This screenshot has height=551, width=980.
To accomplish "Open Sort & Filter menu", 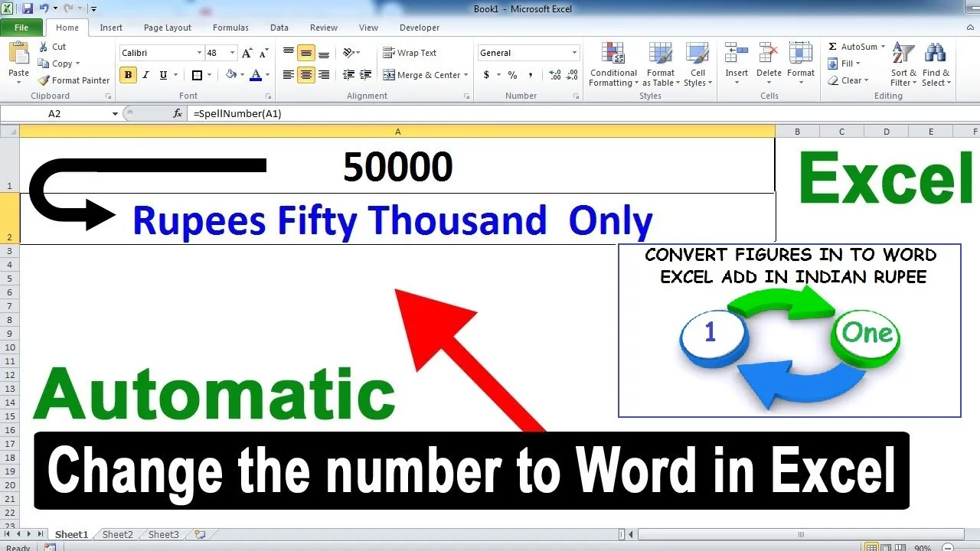I will click(903, 64).
